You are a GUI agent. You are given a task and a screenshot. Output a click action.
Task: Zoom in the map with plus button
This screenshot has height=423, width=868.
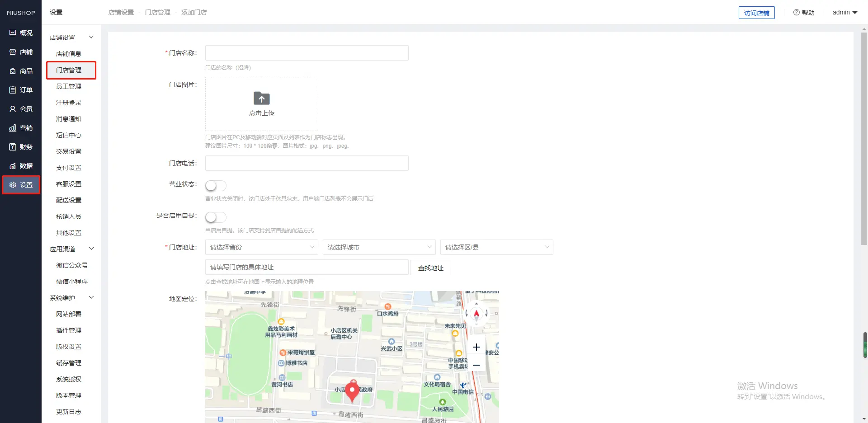coord(476,347)
